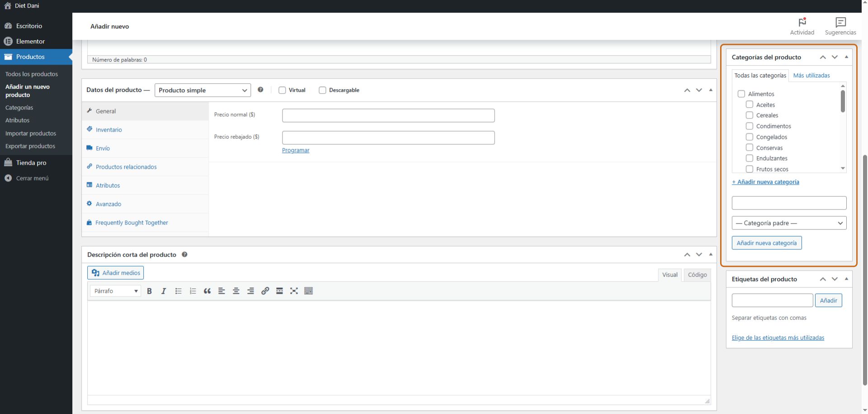Open the Producto simple type dropdown

[203, 90]
